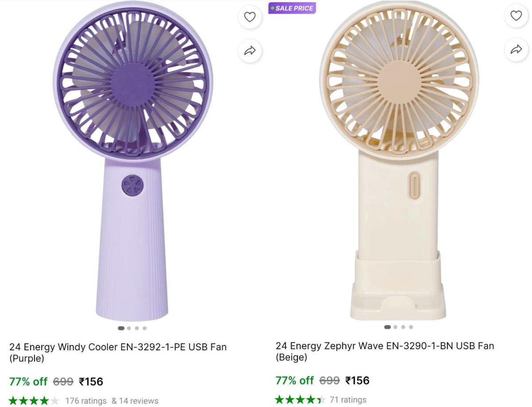Click the green dot on SALE PRICE badge
Image resolution: width=532 pixels, height=407 pixels.
pos(273,8)
